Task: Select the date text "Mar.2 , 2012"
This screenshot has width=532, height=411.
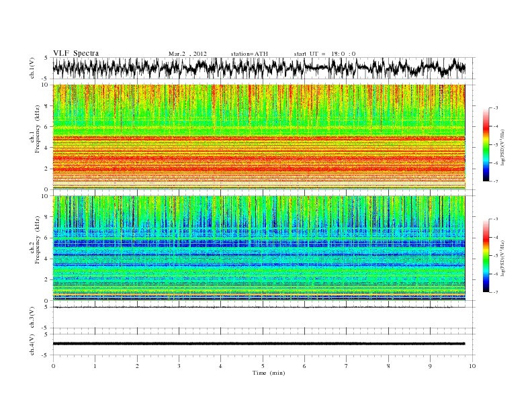Action: [x=187, y=54]
